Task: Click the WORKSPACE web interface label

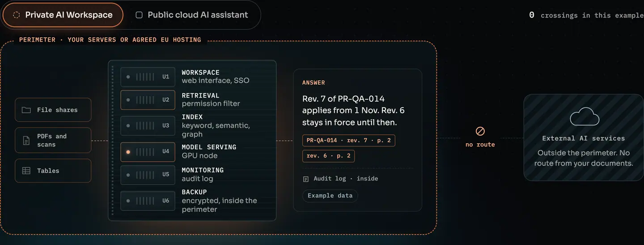Action: 216,77
